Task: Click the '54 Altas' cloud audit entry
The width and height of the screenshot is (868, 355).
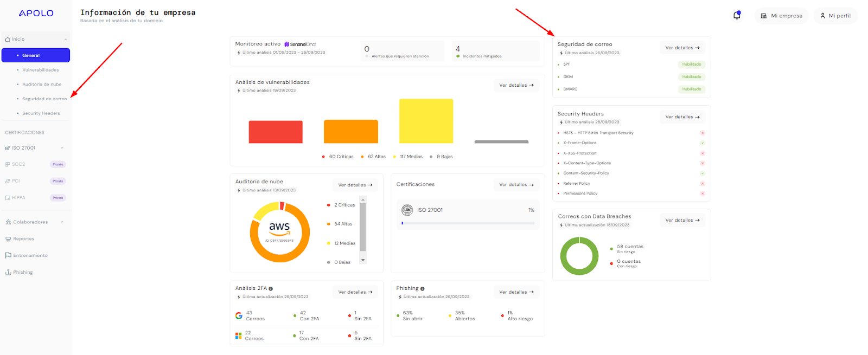Action: (340, 224)
